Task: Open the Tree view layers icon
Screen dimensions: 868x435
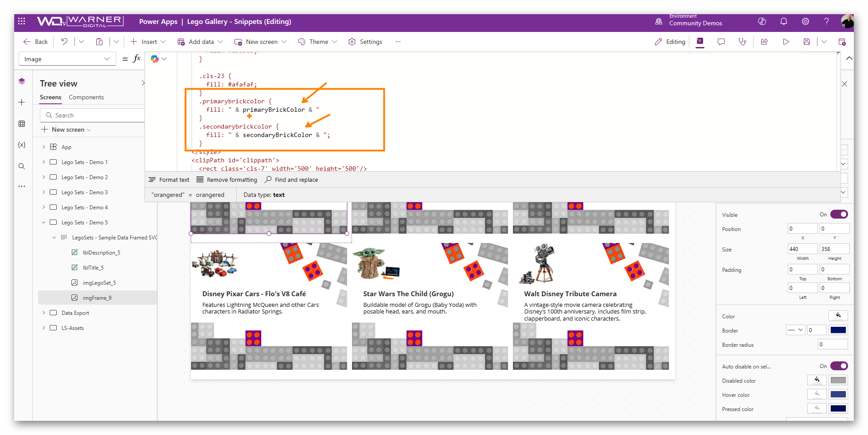Action: (22, 81)
